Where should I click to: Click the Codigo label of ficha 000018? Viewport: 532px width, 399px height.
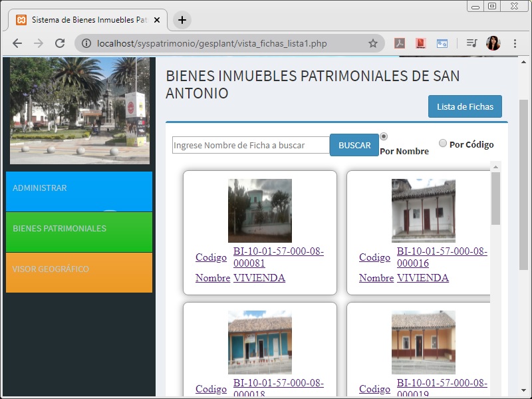coord(211,389)
